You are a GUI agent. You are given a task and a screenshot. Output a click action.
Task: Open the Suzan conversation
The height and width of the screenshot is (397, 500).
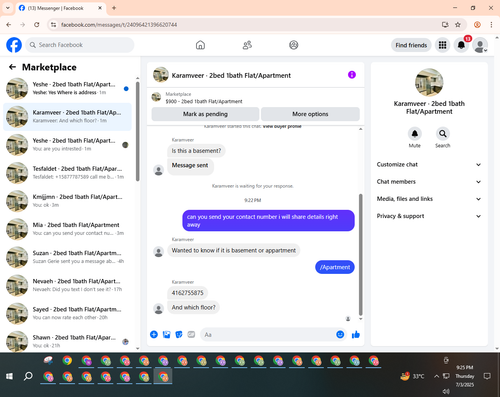pyautogui.click(x=67, y=257)
